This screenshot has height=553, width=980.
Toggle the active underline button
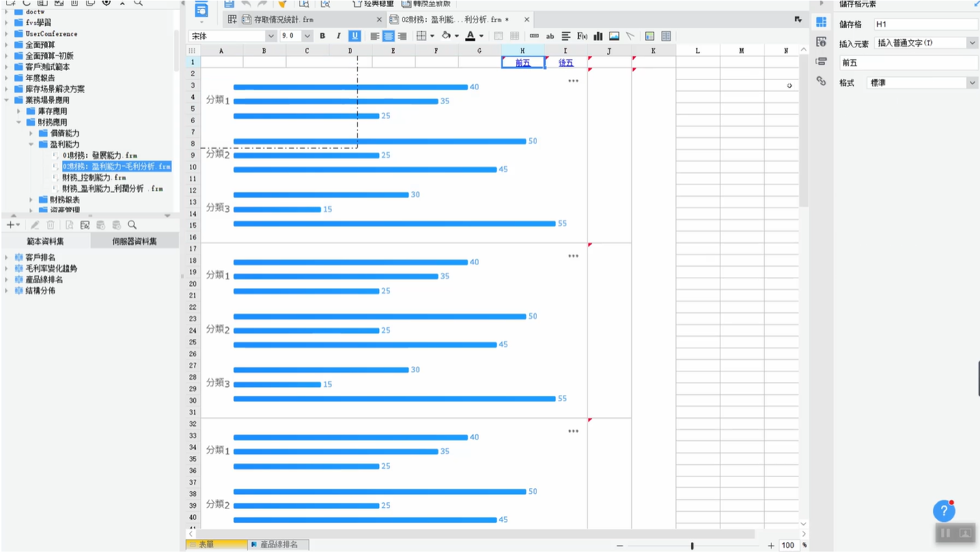[354, 36]
